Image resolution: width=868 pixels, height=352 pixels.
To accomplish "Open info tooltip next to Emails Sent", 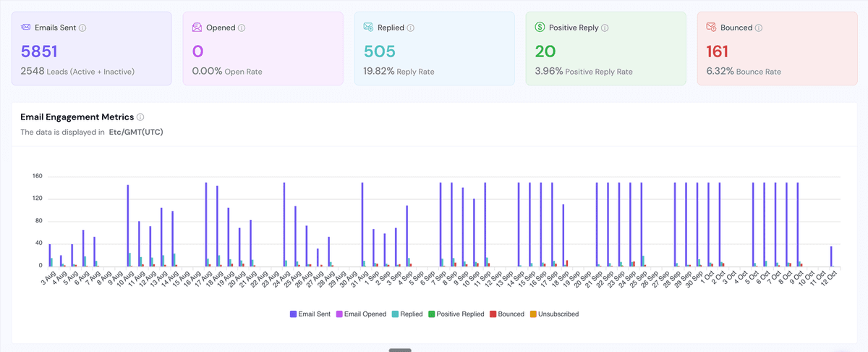I will [x=82, y=28].
